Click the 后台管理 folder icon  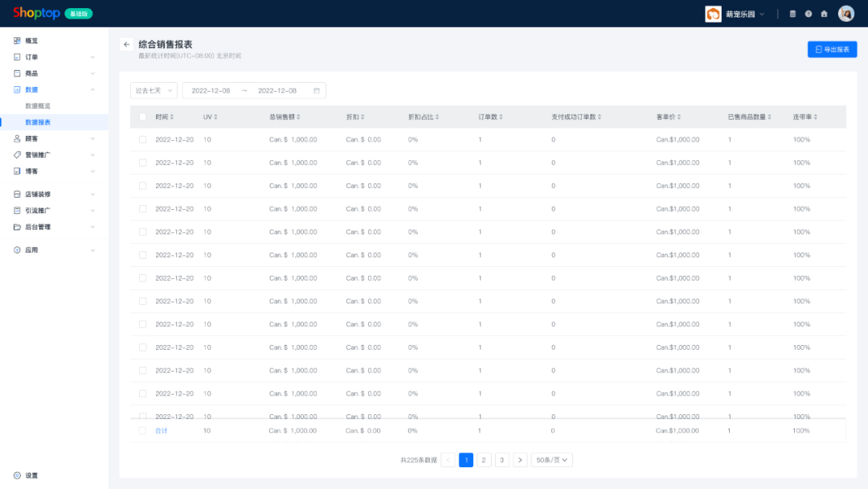pos(17,227)
